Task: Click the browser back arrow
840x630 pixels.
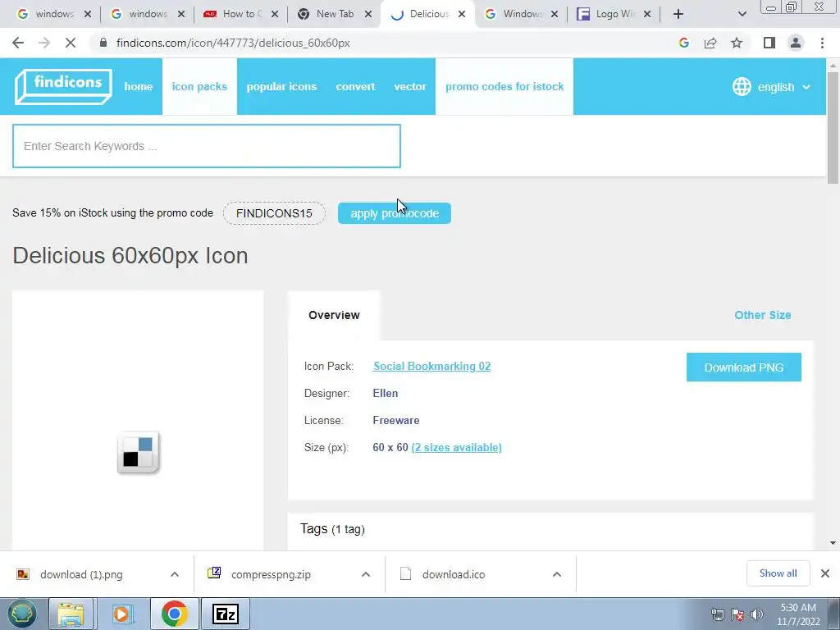Action: tap(18, 43)
